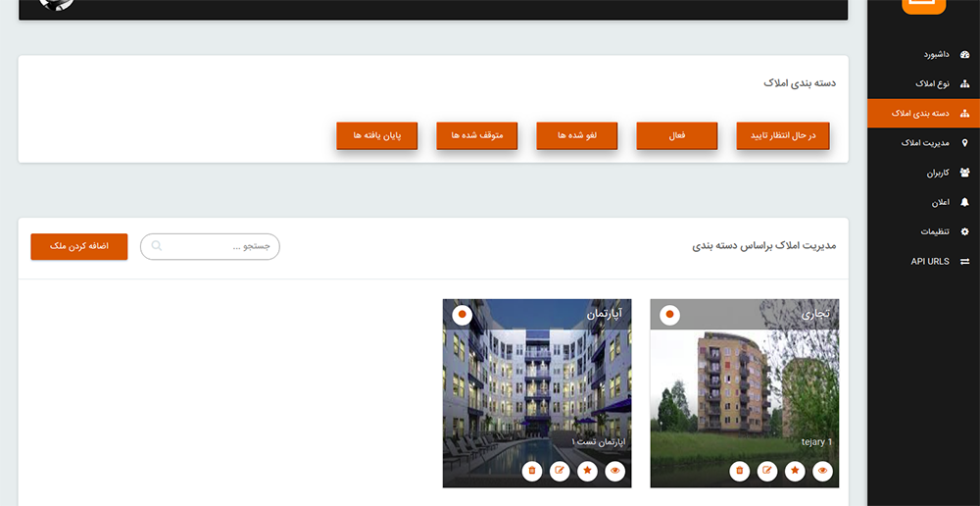Screen dimensions: 980x506
Task: Open the editor via the آپارتمان card's edit icon
Action: coord(560,472)
